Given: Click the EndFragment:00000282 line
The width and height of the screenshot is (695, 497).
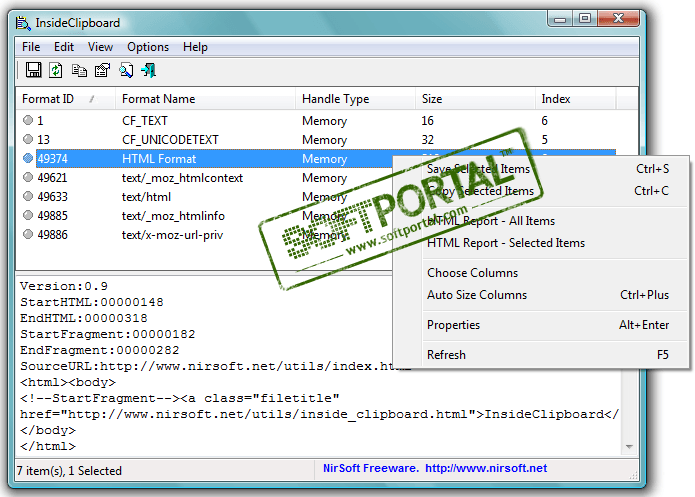Looking at the screenshot, I should tap(100, 350).
